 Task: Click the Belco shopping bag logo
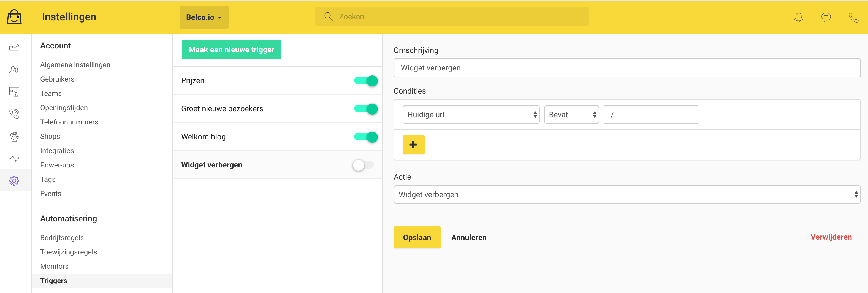point(14,17)
